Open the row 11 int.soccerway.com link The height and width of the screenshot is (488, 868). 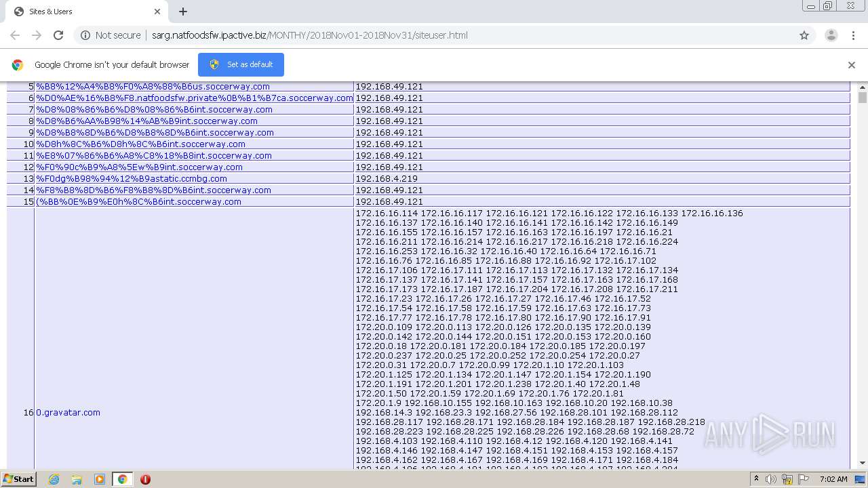154,155
